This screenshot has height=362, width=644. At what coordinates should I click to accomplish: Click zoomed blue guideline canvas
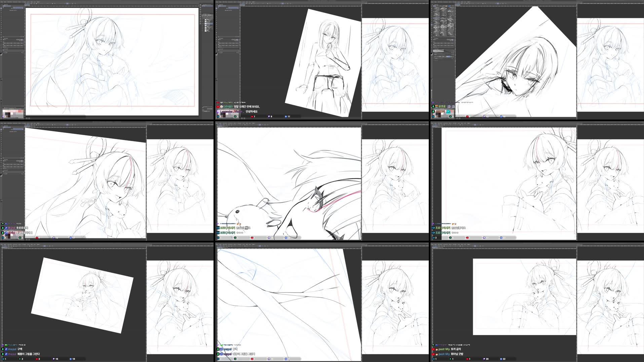coord(289,305)
